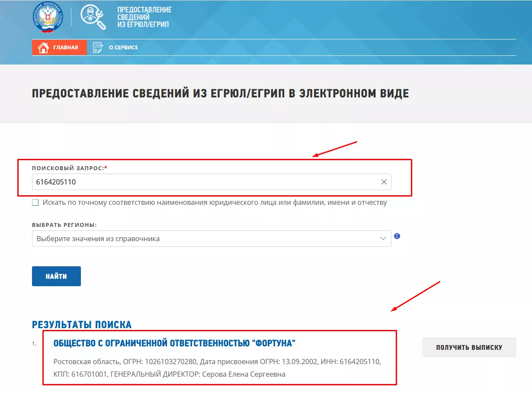Expand the regions dropdown chevron

(x=382, y=238)
